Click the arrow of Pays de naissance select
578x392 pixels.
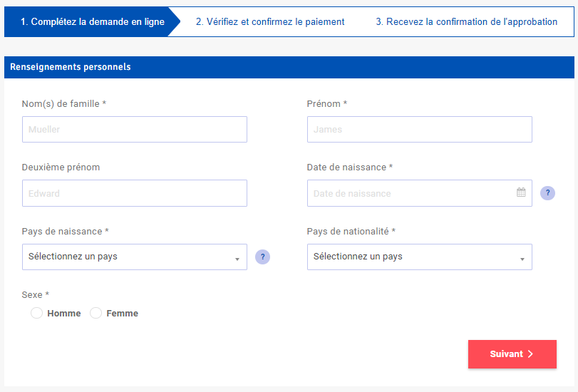[x=237, y=259]
